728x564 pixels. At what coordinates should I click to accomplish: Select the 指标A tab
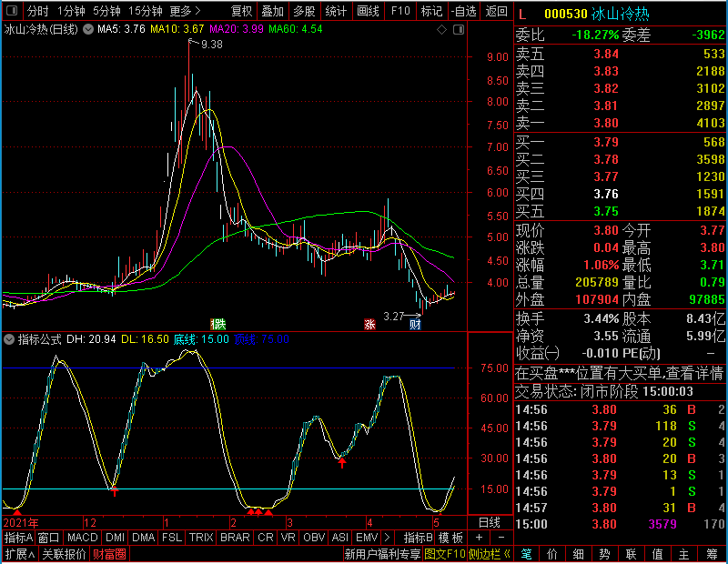click(18, 538)
